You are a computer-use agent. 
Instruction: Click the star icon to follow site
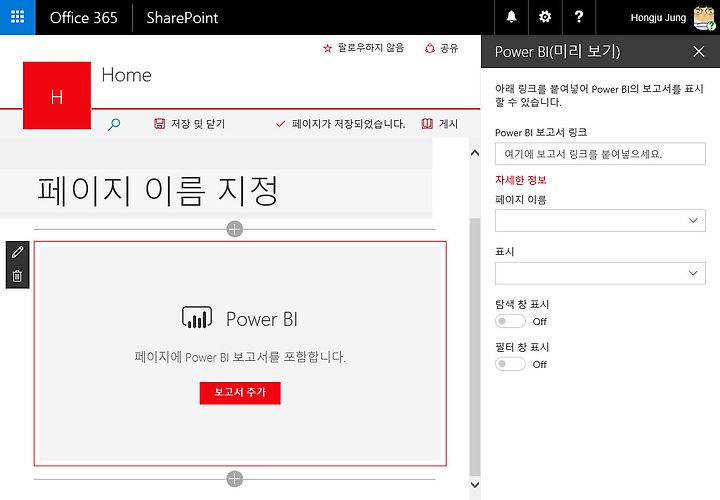(x=327, y=48)
